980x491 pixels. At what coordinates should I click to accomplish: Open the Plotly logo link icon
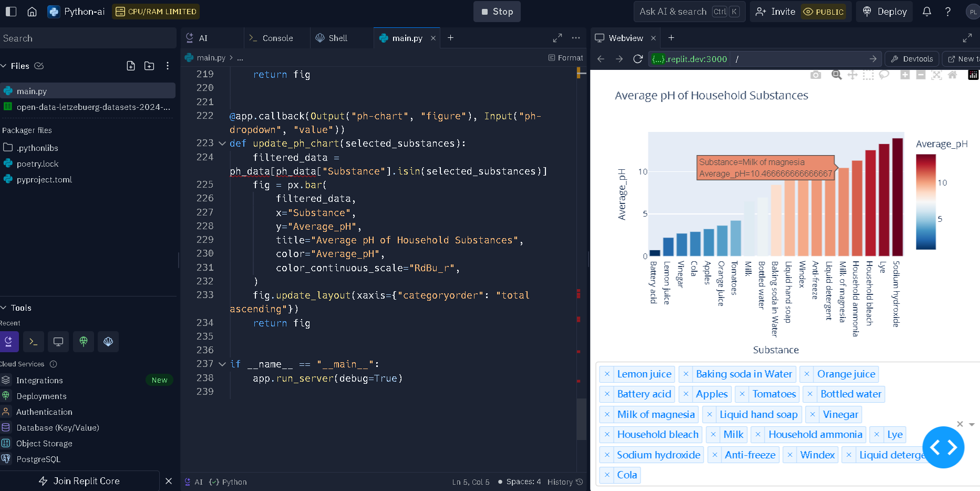coord(973,75)
